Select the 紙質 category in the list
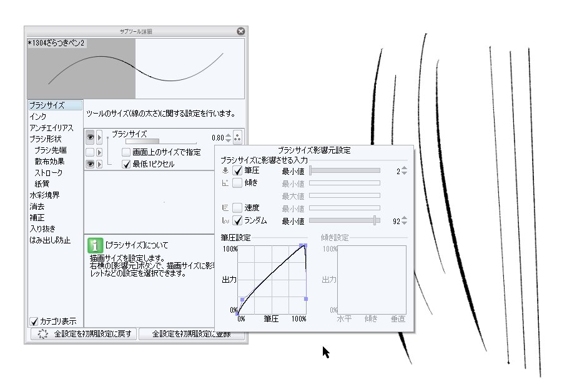 42,183
